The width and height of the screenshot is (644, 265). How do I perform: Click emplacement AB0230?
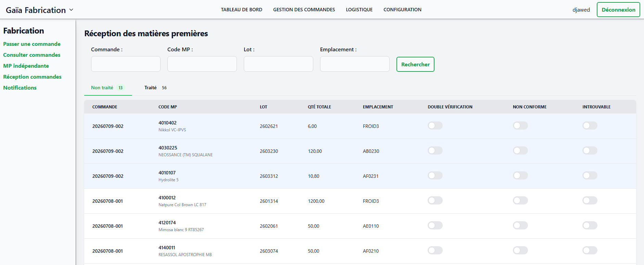coord(371,151)
